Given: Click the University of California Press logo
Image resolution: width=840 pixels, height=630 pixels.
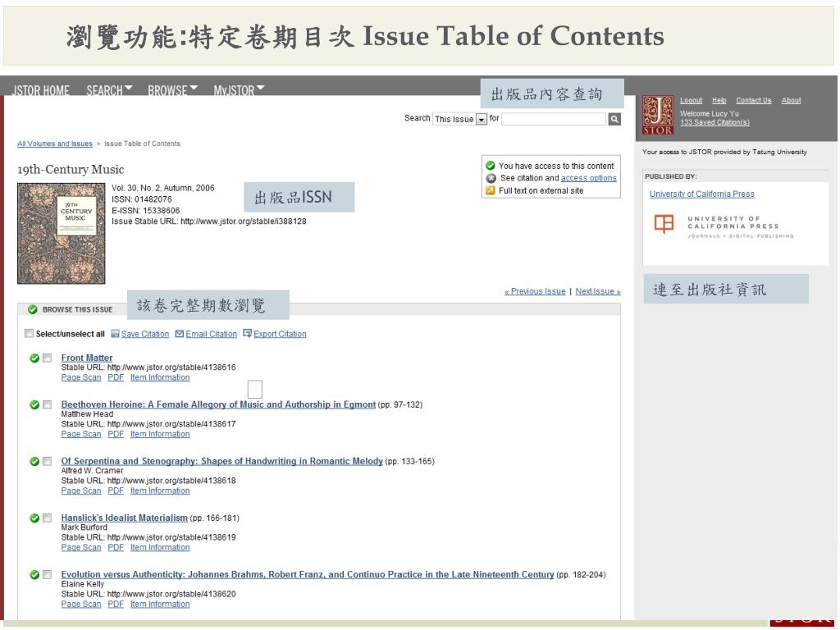Looking at the screenshot, I should 724,225.
